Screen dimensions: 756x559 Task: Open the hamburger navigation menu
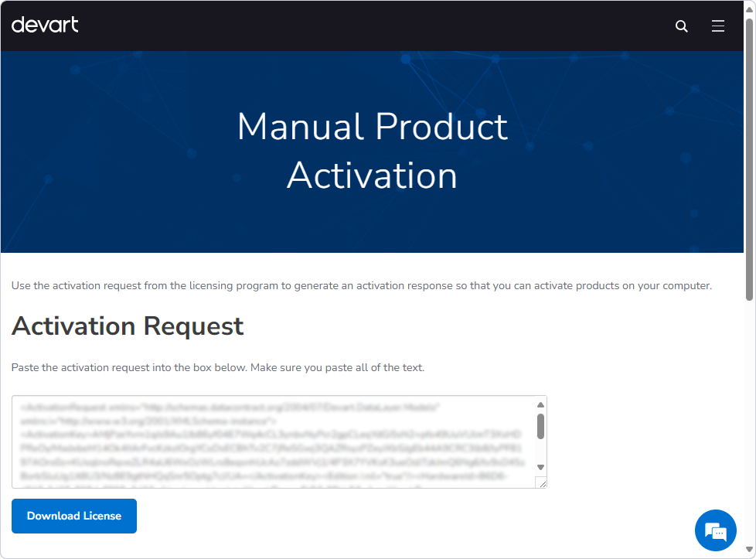click(717, 26)
